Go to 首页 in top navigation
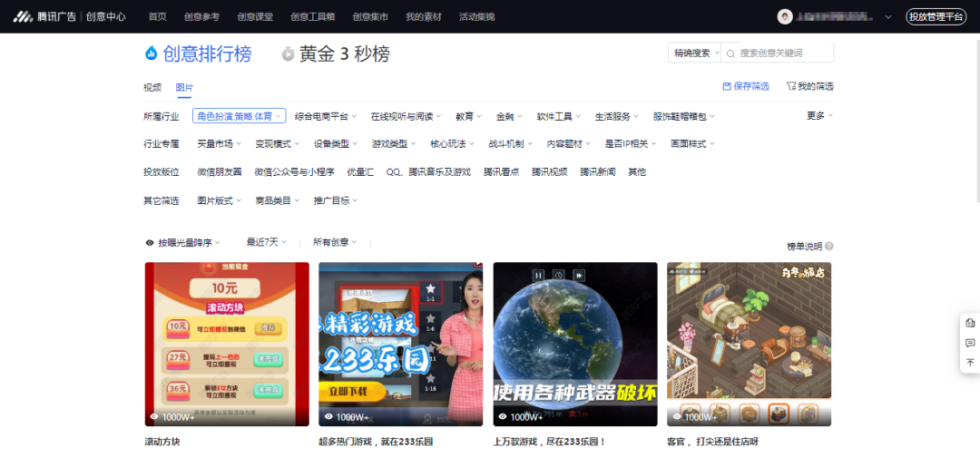This screenshot has width=980, height=467. pyautogui.click(x=158, y=17)
